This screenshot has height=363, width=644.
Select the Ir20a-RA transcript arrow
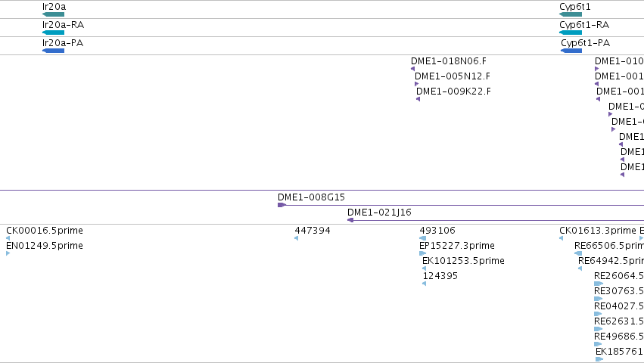pos(54,33)
